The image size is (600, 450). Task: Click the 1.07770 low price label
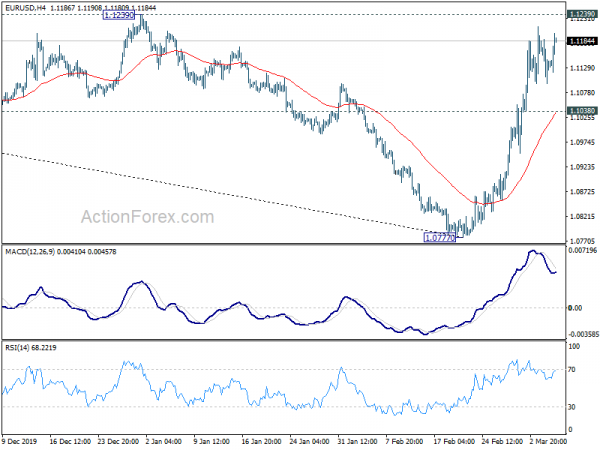(440, 238)
